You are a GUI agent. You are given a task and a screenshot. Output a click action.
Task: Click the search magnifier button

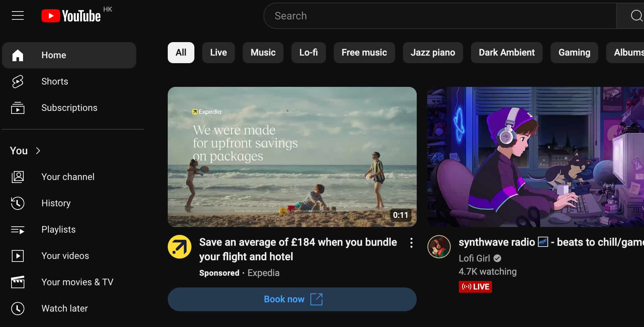(635, 16)
